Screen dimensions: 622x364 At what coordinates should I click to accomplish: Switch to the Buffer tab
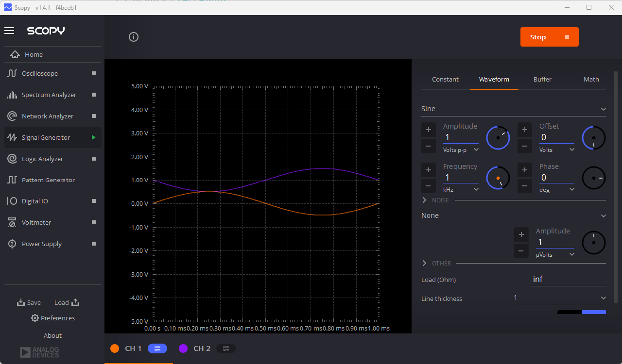click(x=542, y=79)
